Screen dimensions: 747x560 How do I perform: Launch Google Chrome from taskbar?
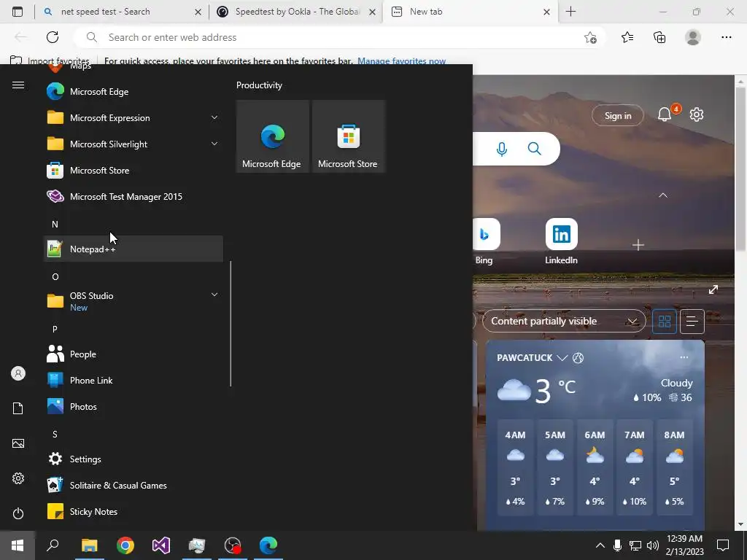(x=125, y=545)
